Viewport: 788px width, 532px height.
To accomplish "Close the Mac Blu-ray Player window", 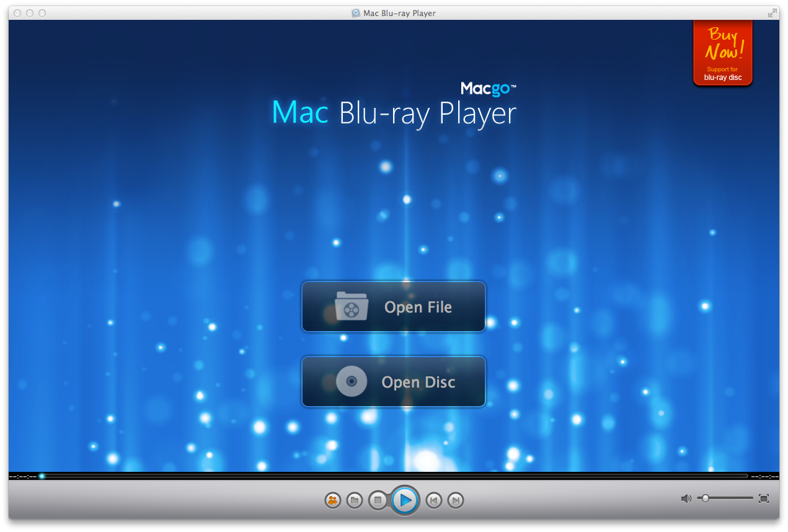I will pyautogui.click(x=17, y=13).
